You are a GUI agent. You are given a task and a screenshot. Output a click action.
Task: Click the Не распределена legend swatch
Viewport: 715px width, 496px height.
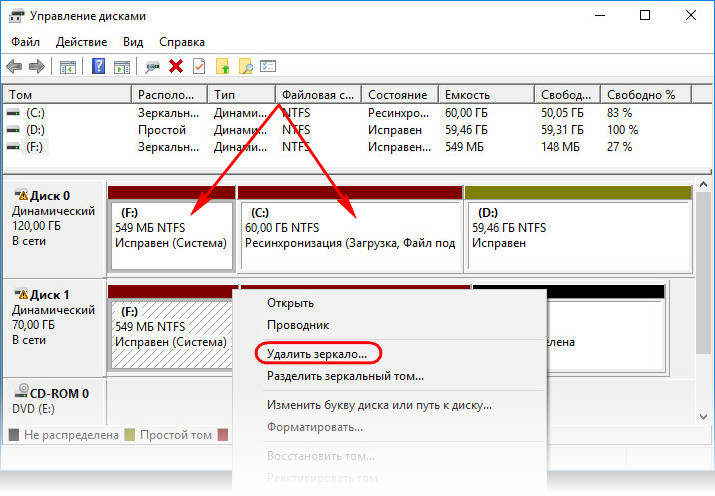(x=14, y=435)
